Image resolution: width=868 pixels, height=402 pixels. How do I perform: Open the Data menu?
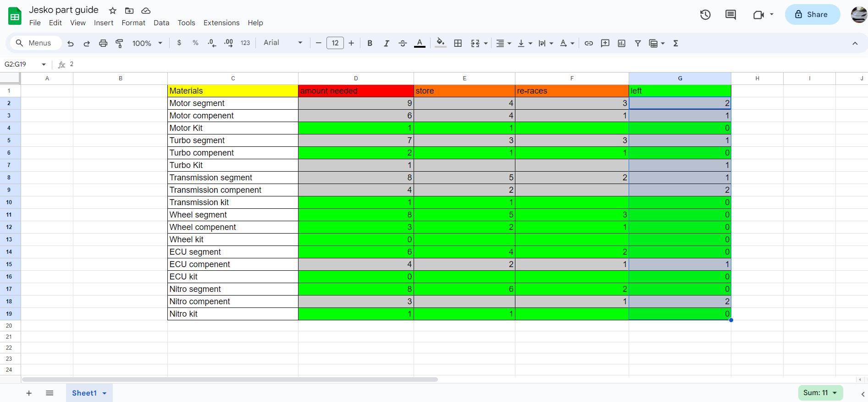pos(161,22)
